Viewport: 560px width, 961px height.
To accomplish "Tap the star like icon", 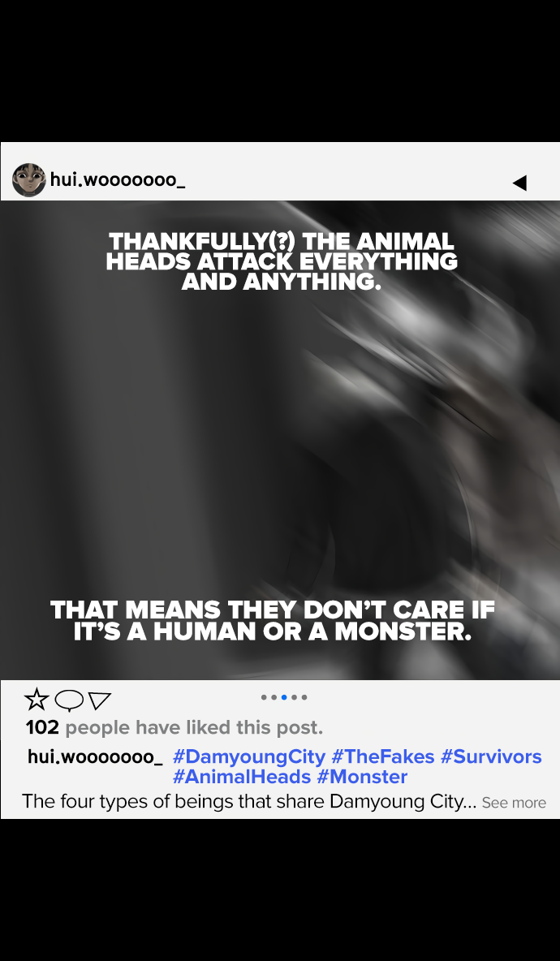I will [x=37, y=699].
